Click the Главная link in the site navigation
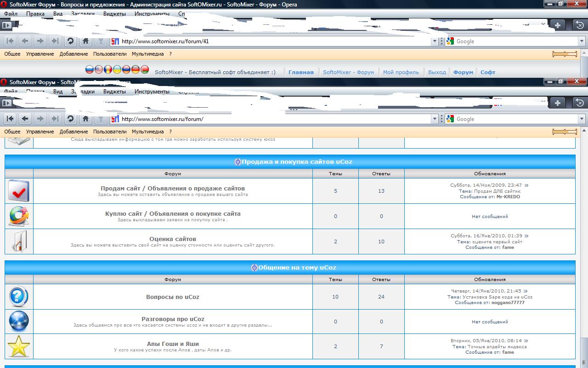 click(301, 72)
